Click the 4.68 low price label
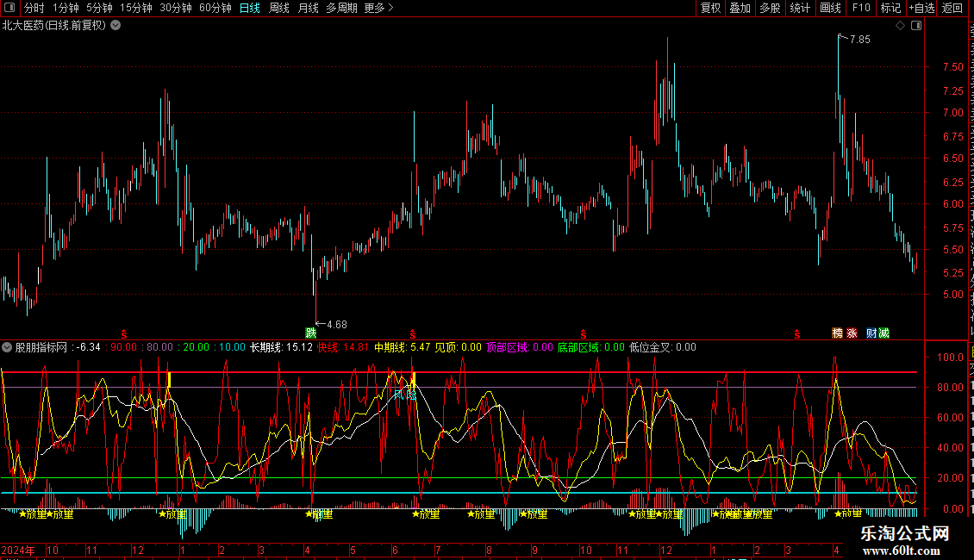This screenshot has height=560, width=974. click(337, 325)
